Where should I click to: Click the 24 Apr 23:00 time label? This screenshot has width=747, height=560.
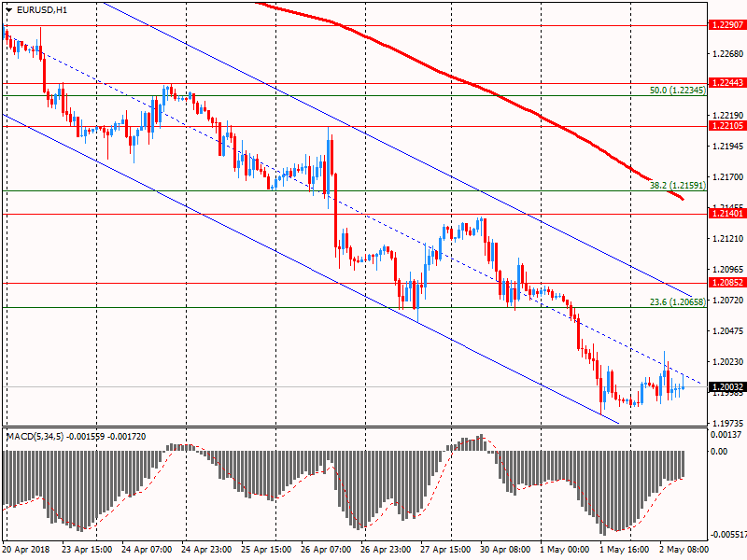(x=206, y=550)
